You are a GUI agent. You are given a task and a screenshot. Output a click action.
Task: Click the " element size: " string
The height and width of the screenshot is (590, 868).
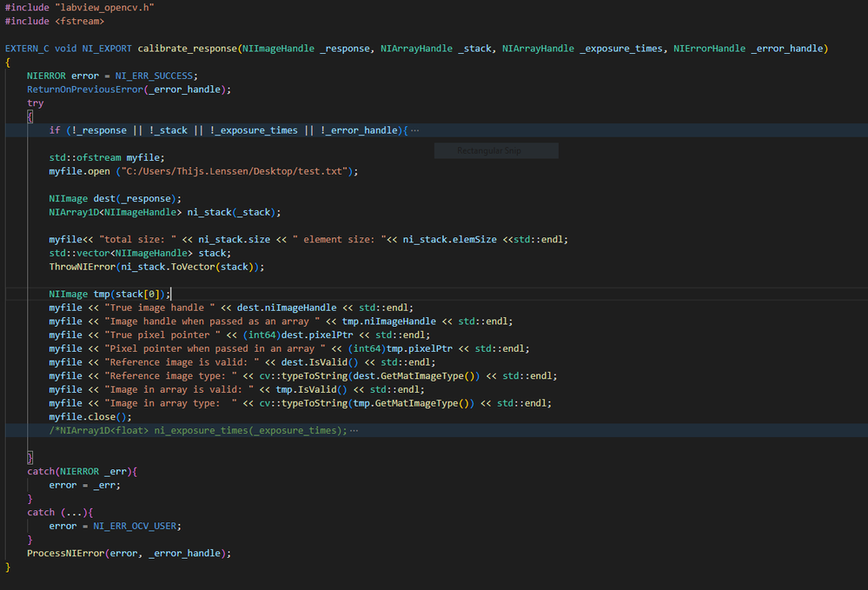tap(340, 240)
